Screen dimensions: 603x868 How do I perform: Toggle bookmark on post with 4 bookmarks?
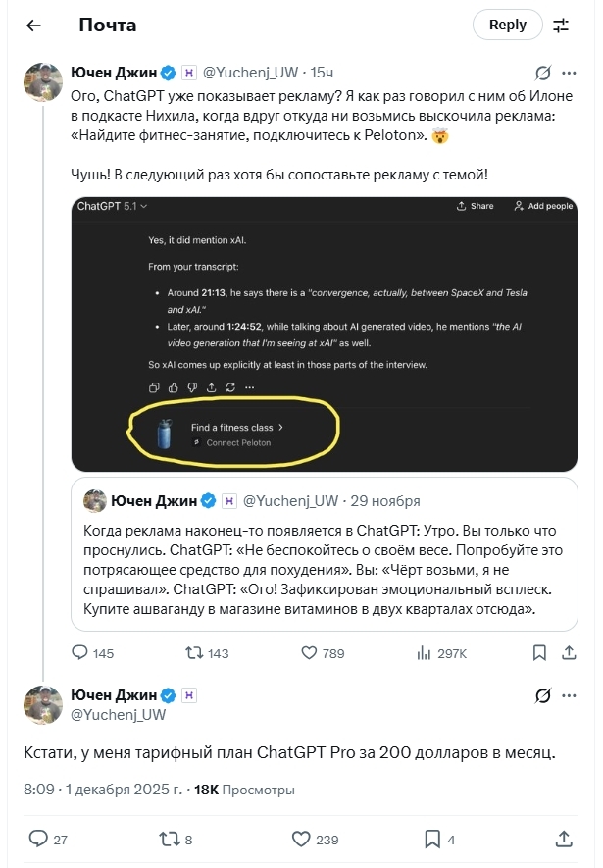431,839
